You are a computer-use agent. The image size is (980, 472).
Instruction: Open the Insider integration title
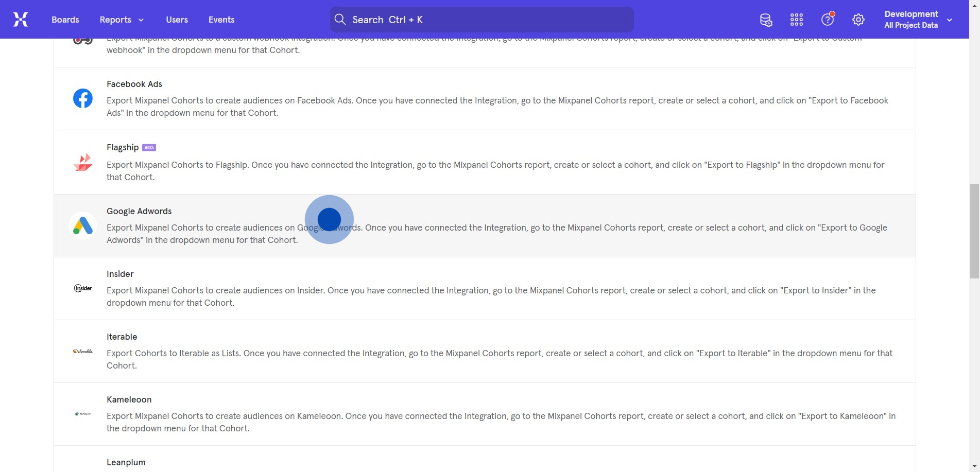click(x=120, y=274)
